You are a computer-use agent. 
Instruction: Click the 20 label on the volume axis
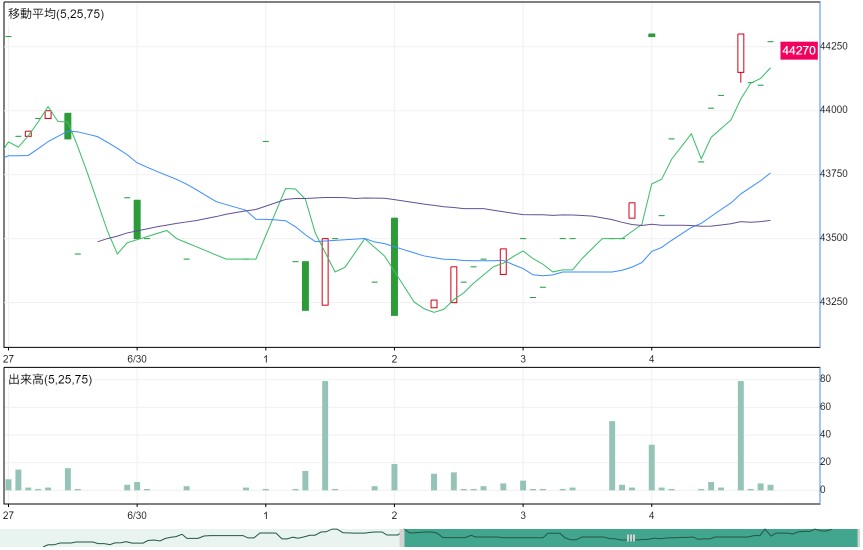tap(826, 462)
